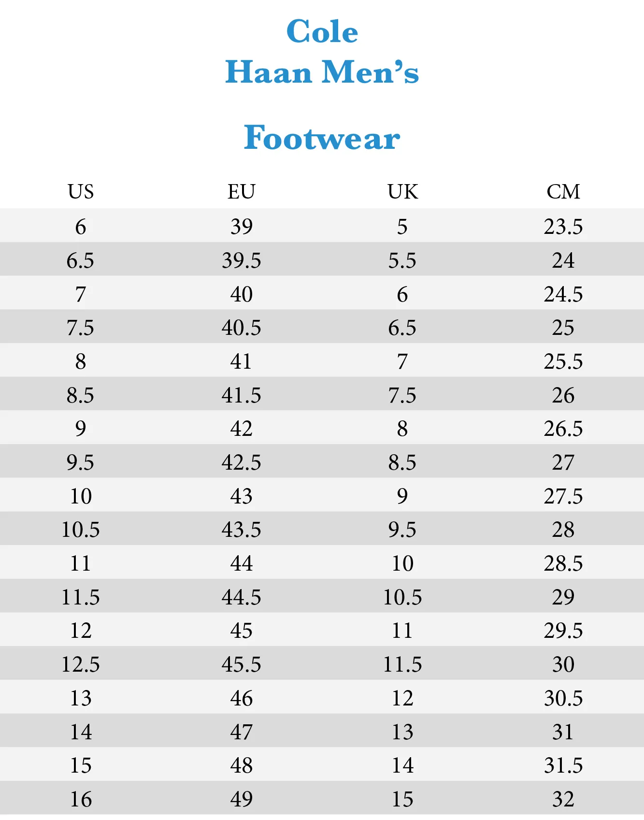Click CM value 26 cell

(563, 395)
